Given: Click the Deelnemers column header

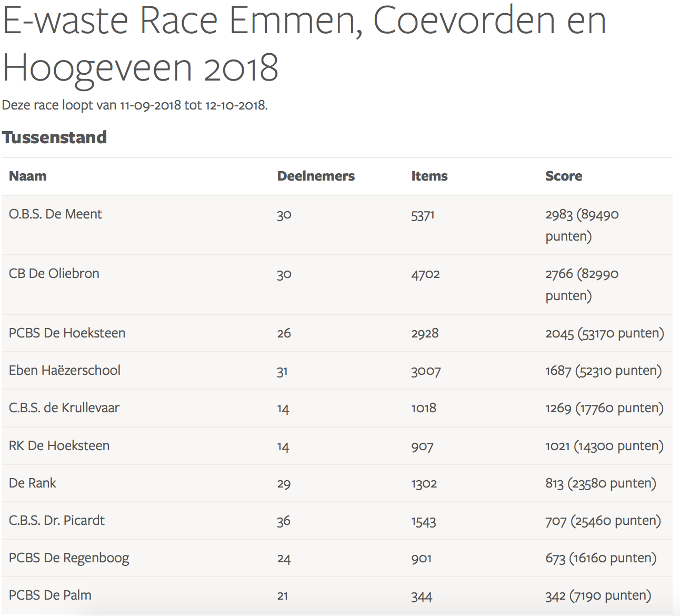Looking at the screenshot, I should tap(316, 176).
